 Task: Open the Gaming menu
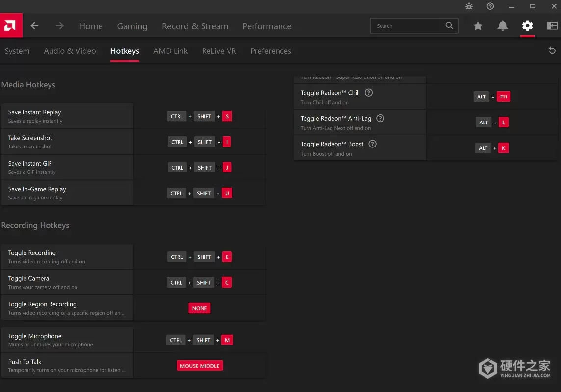(132, 26)
